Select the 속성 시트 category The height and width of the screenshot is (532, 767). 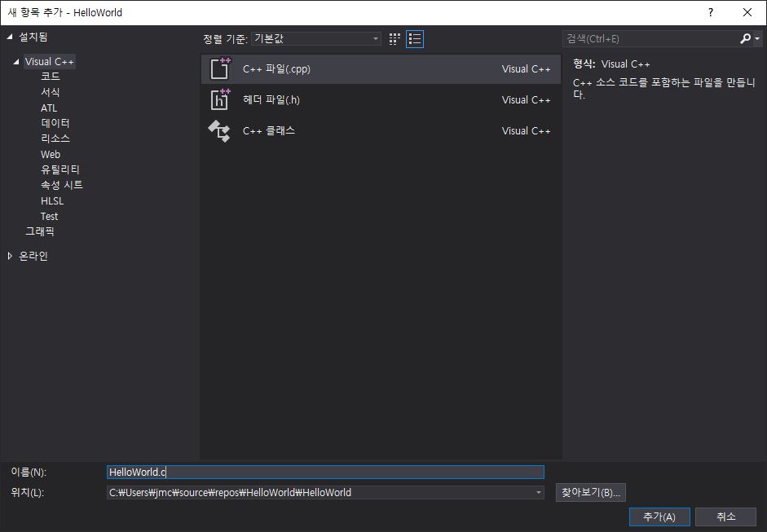62,185
